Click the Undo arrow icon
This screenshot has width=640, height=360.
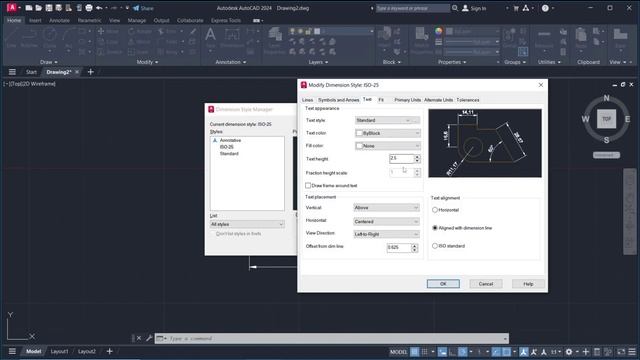pyautogui.click(x=99, y=8)
